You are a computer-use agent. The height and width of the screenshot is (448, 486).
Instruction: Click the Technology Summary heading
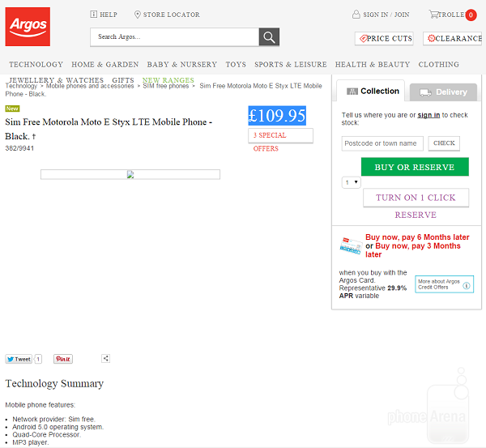pyautogui.click(x=54, y=383)
